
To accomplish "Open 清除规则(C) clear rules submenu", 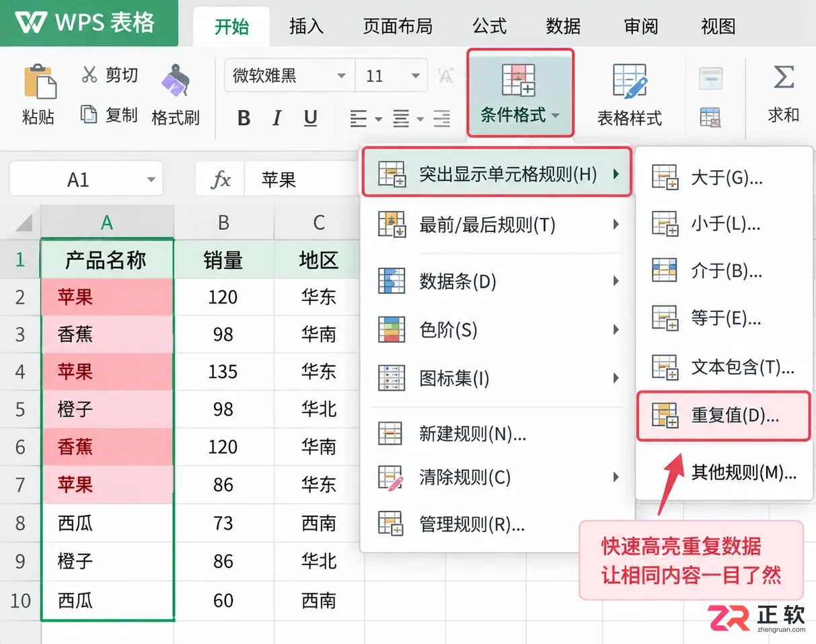I will pos(497,477).
